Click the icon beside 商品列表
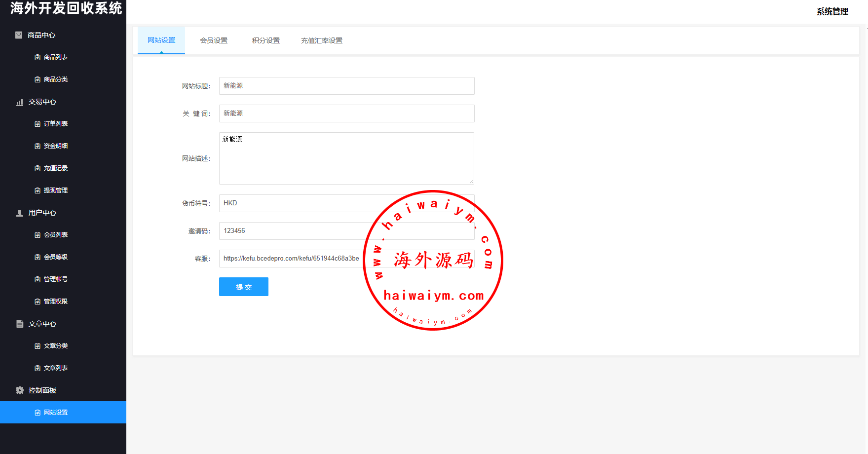Image resolution: width=868 pixels, height=454 pixels. coord(38,57)
